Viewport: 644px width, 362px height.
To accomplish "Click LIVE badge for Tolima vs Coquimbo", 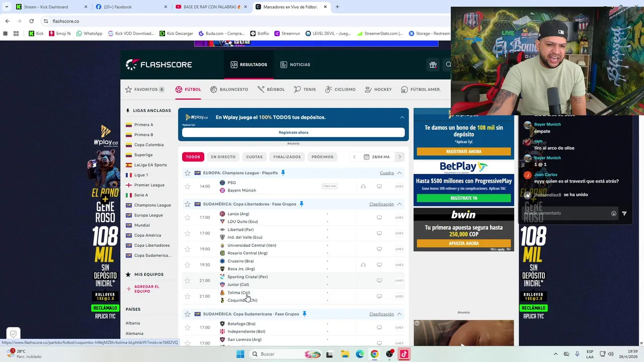I will (x=399, y=296).
